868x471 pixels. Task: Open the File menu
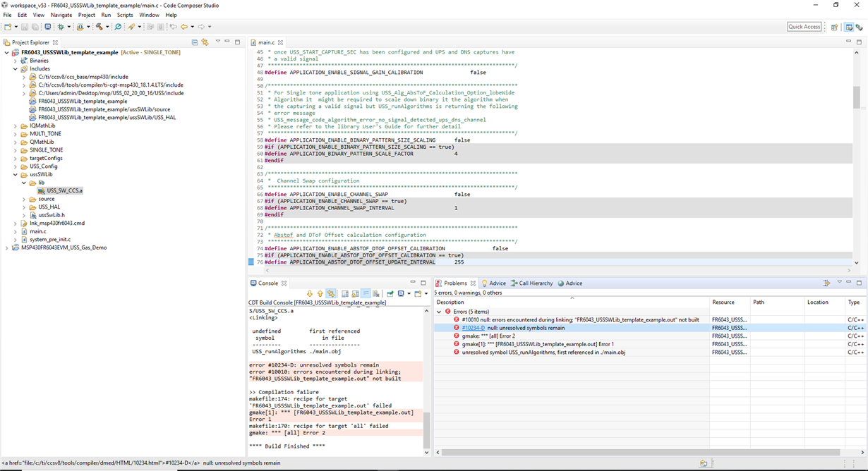(x=7, y=15)
